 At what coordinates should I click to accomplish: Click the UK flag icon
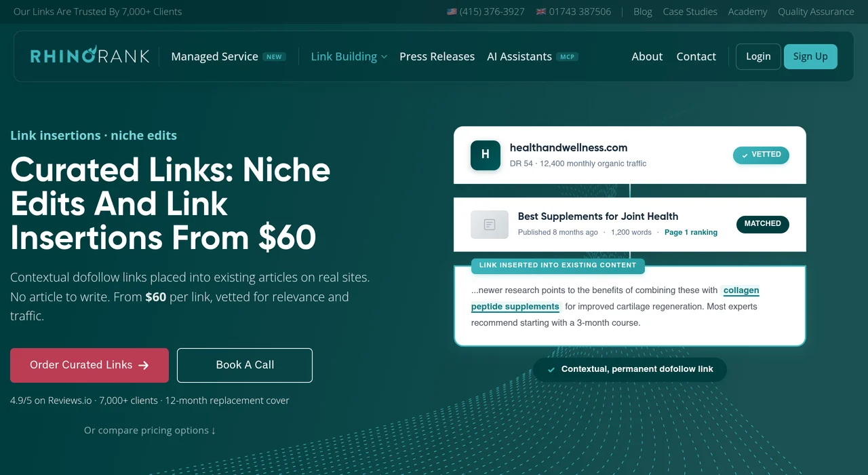(x=541, y=12)
